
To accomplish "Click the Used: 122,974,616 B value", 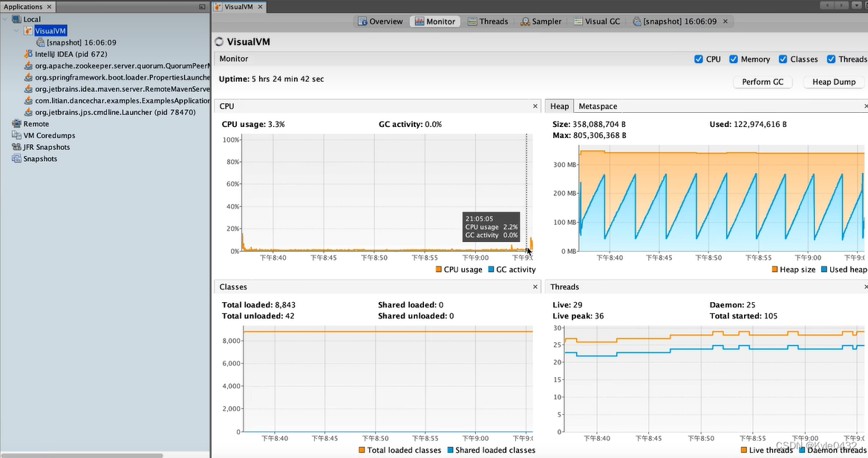I will 748,125.
